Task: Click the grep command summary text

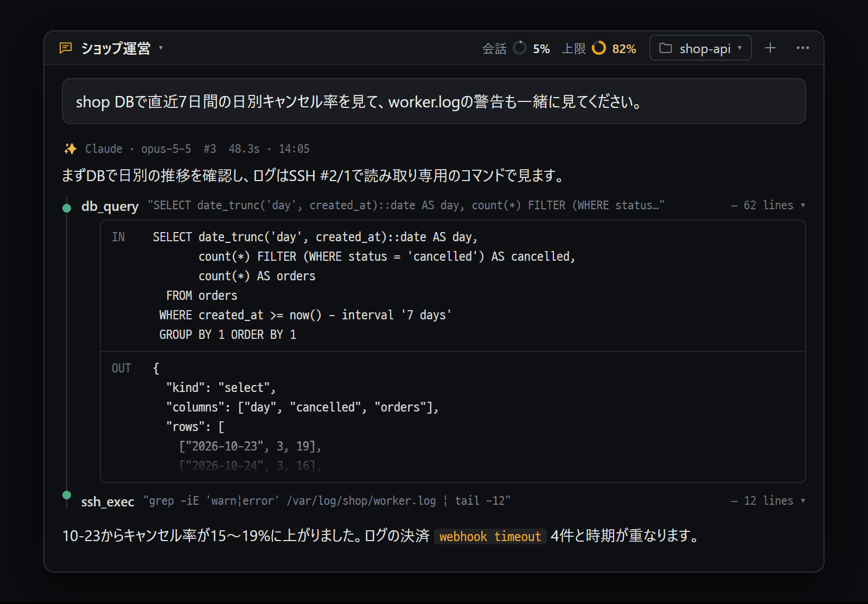Action: 327,501
